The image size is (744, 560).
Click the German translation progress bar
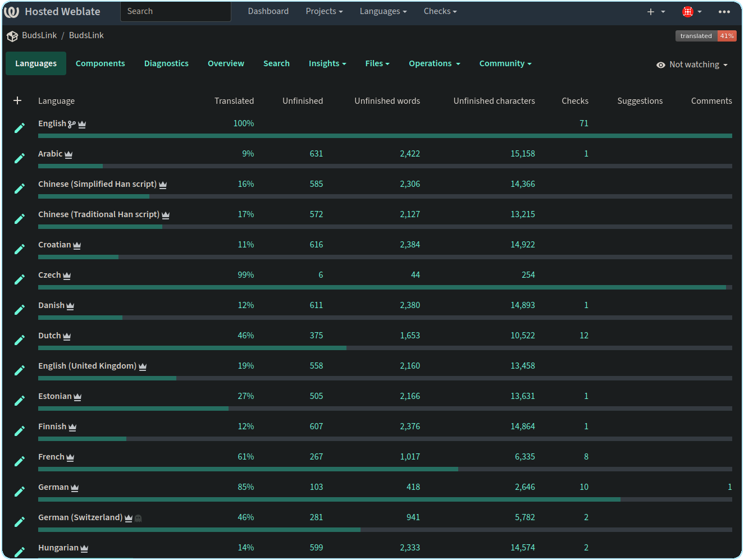(385, 499)
